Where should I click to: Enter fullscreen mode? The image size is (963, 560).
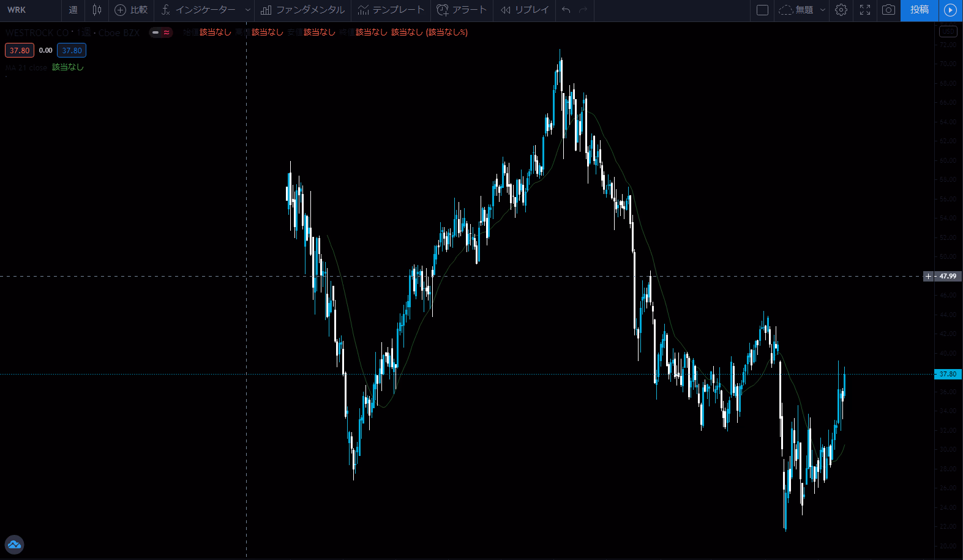tap(865, 10)
